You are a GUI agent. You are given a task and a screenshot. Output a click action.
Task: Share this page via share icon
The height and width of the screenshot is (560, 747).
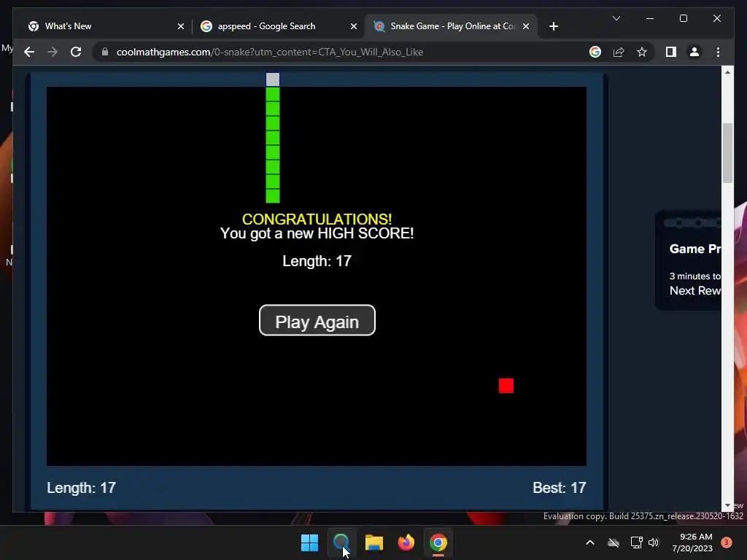click(x=619, y=52)
